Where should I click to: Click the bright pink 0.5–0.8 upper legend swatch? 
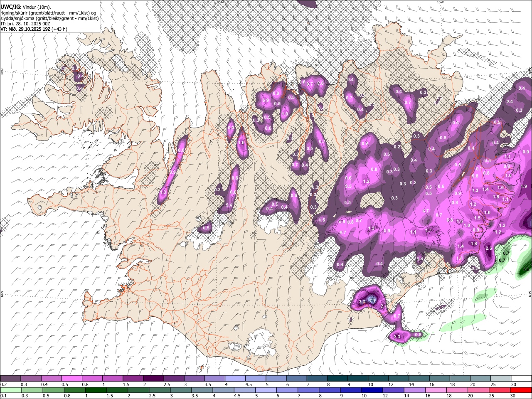71,379
